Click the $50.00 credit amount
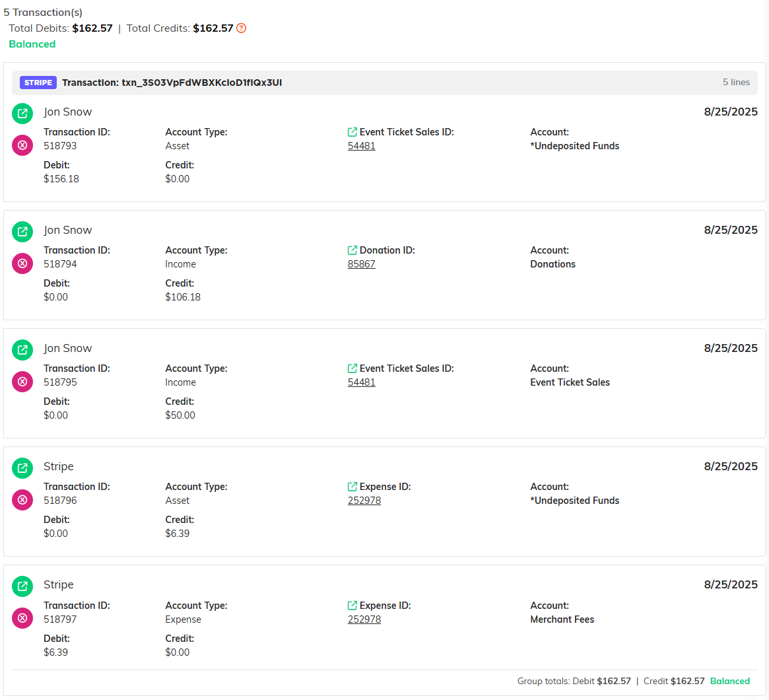The width and height of the screenshot is (769, 700). [180, 415]
